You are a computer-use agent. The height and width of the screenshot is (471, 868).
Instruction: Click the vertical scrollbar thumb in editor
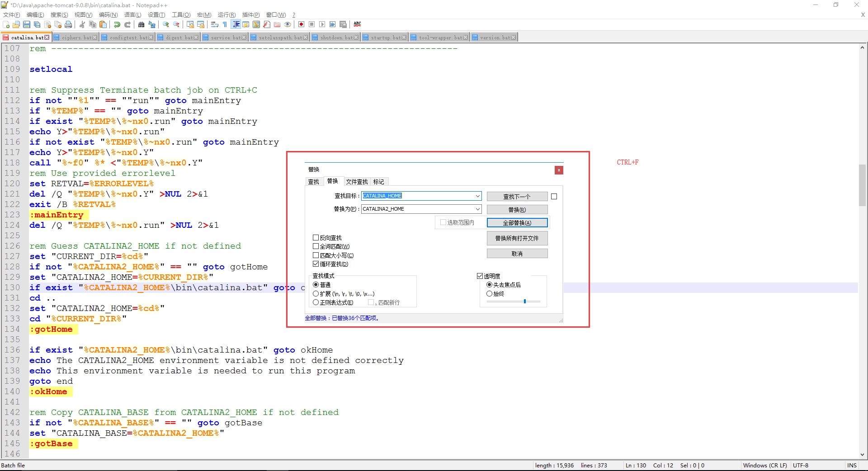tap(863, 185)
